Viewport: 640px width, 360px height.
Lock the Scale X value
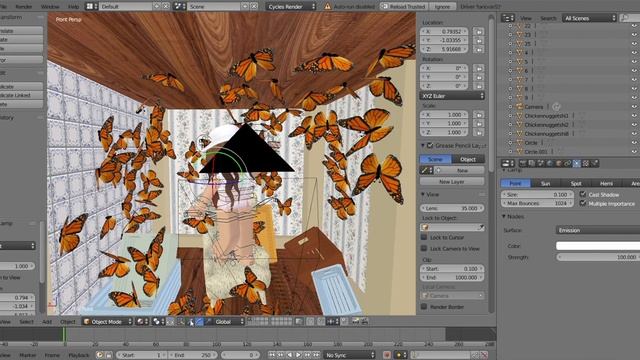[479, 115]
